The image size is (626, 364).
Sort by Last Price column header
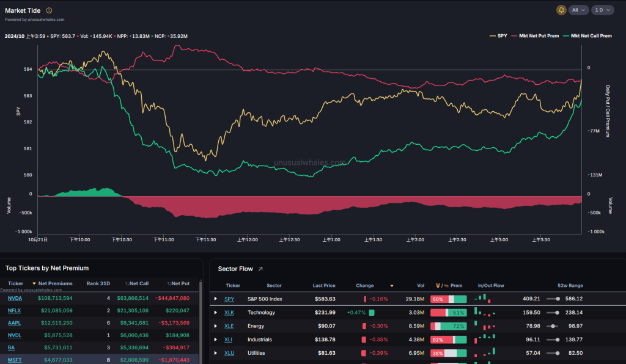pyautogui.click(x=324, y=285)
